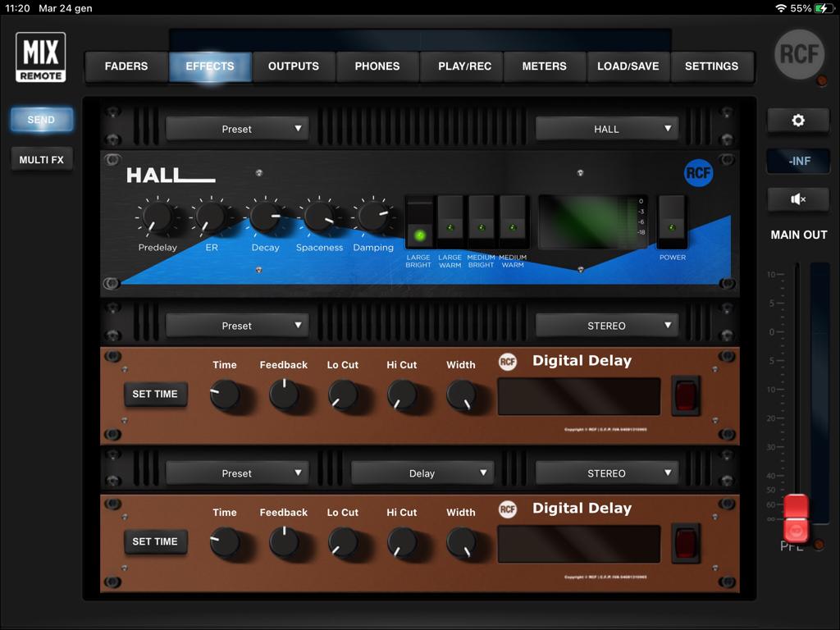The width and height of the screenshot is (840, 630).
Task: Click Time knob on second Digital Delay
Action: [225, 543]
